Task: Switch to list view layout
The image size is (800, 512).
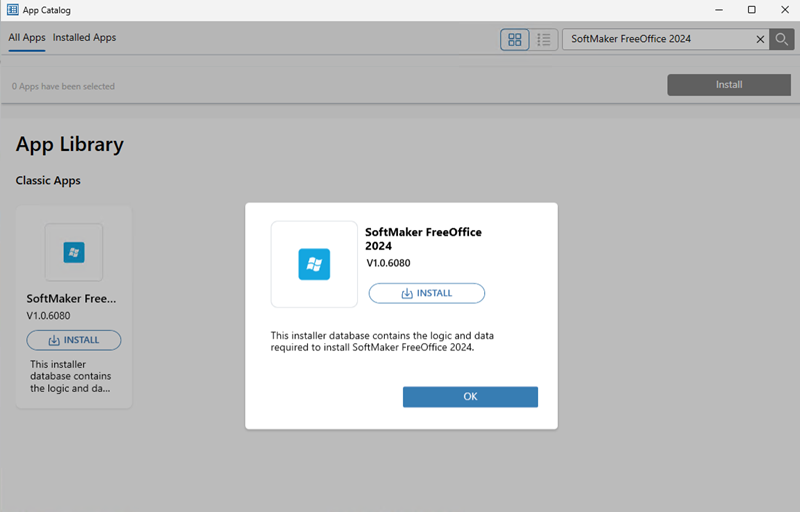Action: pyautogui.click(x=544, y=40)
